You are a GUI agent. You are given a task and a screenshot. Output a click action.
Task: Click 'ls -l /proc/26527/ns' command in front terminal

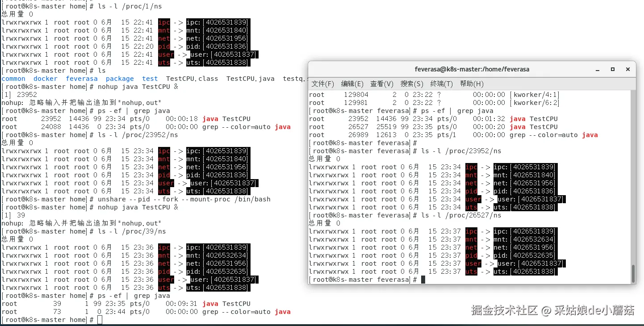tap(461, 215)
